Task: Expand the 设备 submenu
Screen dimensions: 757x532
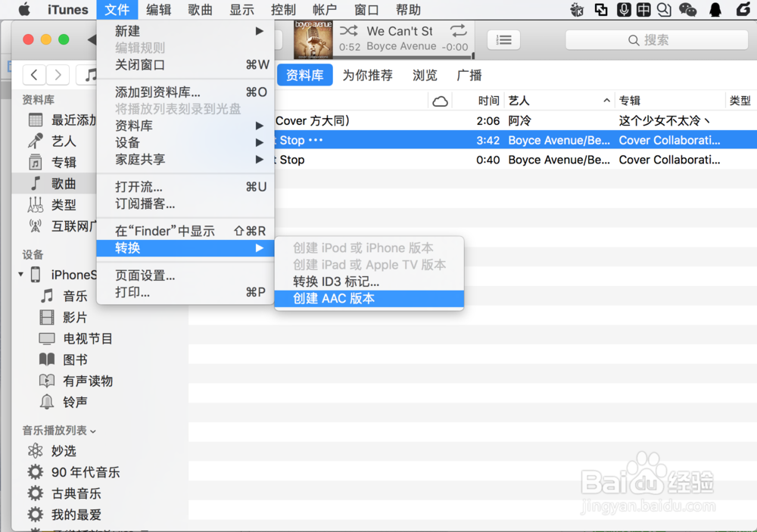Action: tap(185, 143)
